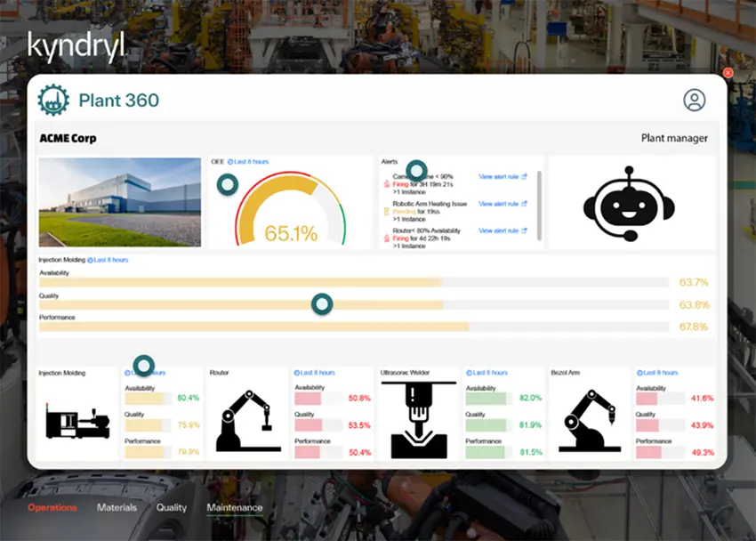The height and width of the screenshot is (541, 756).
Task: Click the teal hotspot on the Quality bar
Action: tap(322, 304)
